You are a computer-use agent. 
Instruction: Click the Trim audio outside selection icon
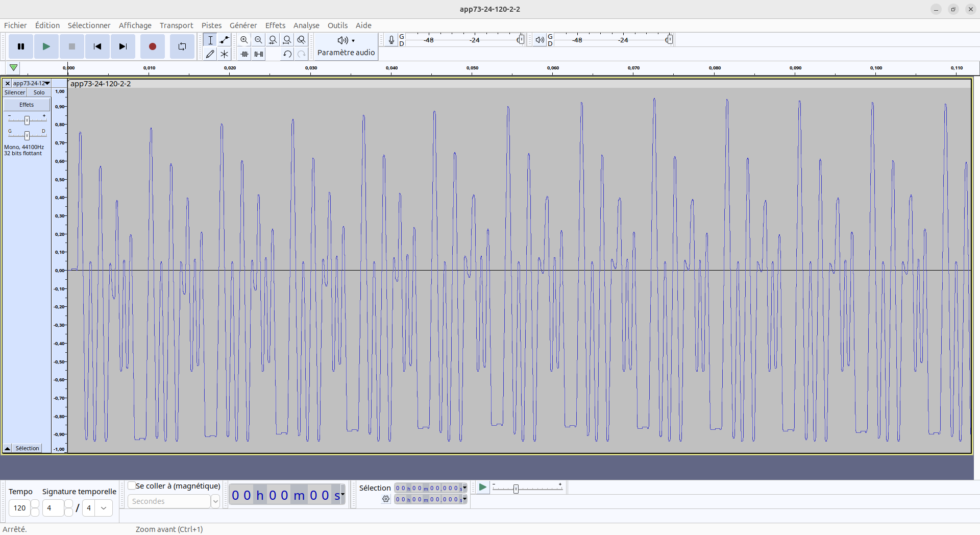(244, 54)
